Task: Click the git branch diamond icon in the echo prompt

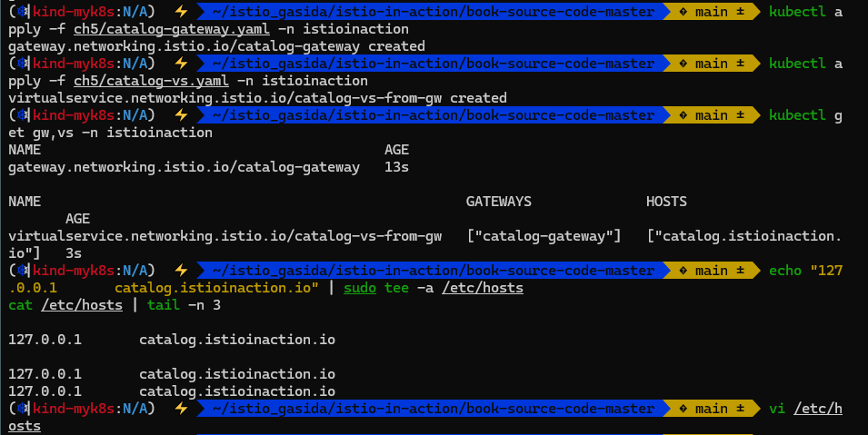Action: pyautogui.click(x=683, y=271)
